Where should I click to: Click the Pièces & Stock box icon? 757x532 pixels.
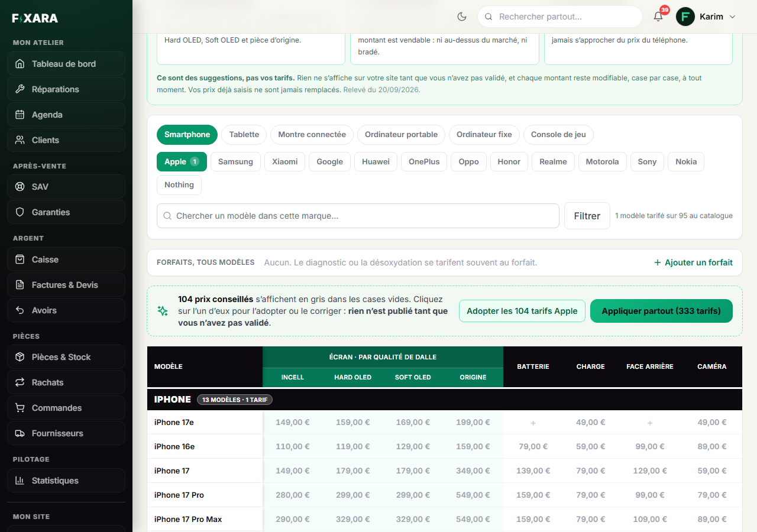pyautogui.click(x=20, y=357)
